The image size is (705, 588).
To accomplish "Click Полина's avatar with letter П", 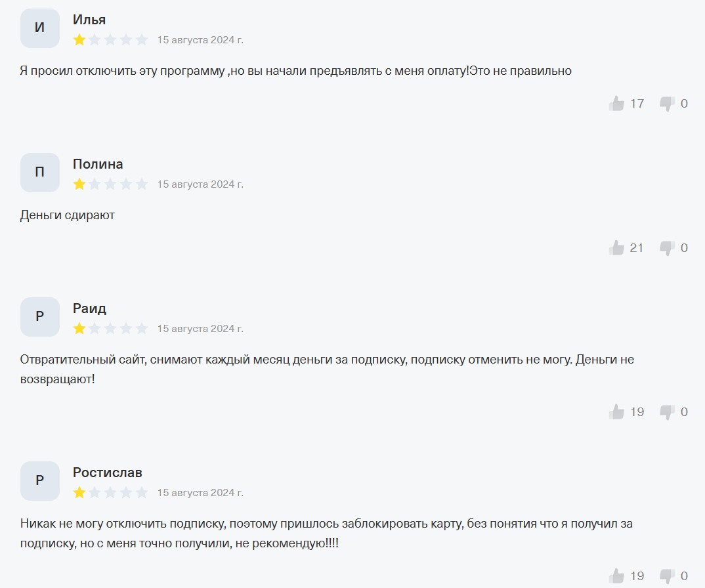I will pos(40,173).
